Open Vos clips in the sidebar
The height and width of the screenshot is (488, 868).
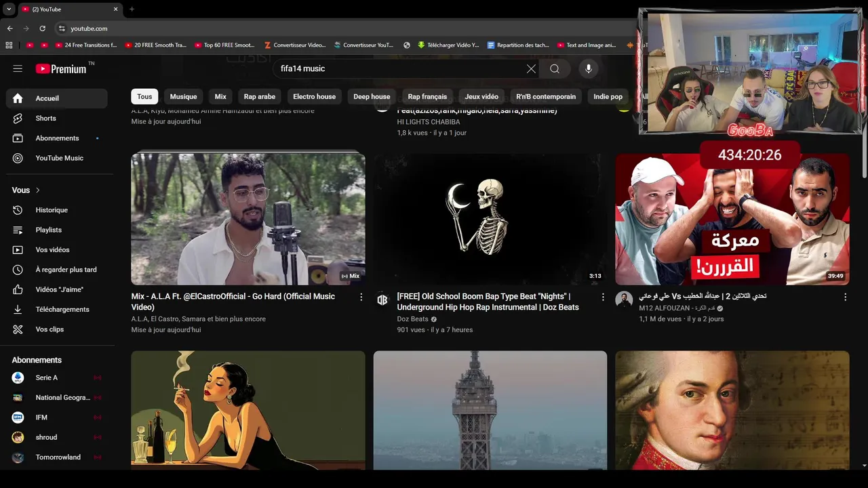pos(57,329)
